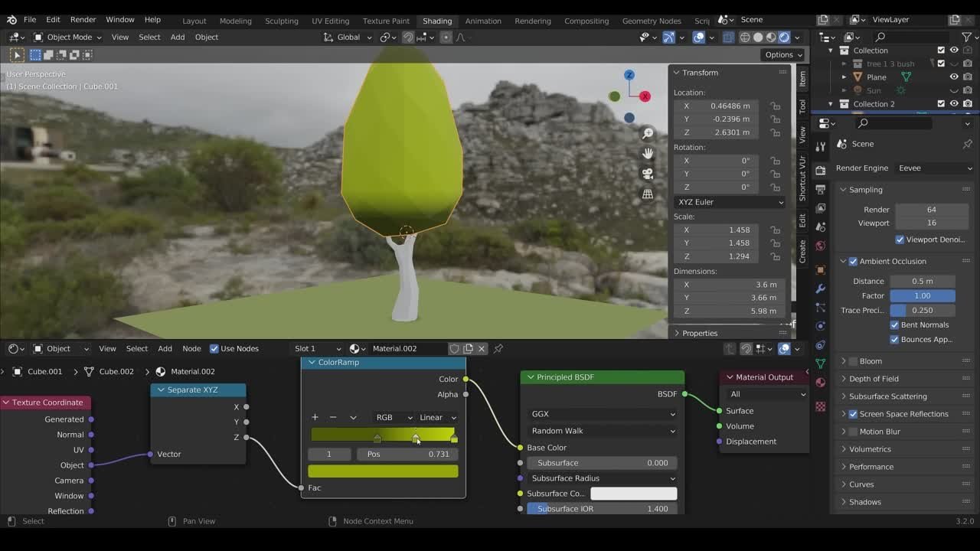Viewport: 980px width, 551px height.
Task: Switch viewport to Rendered shading mode
Action: point(784,37)
